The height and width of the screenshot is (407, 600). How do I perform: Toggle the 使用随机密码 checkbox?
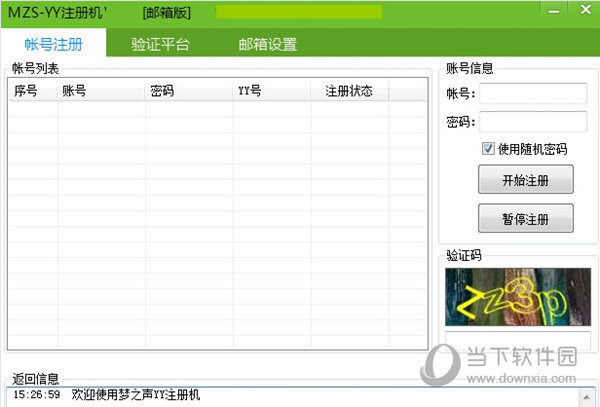pyautogui.click(x=488, y=148)
